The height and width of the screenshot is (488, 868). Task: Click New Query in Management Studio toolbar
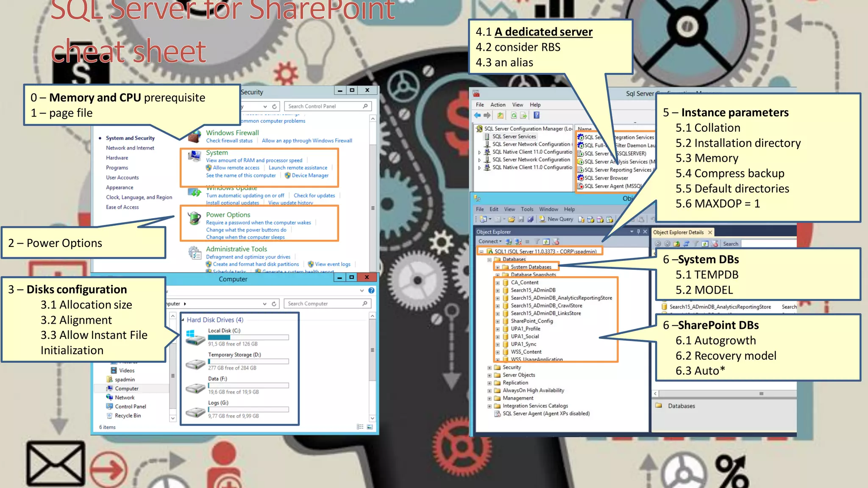556,219
